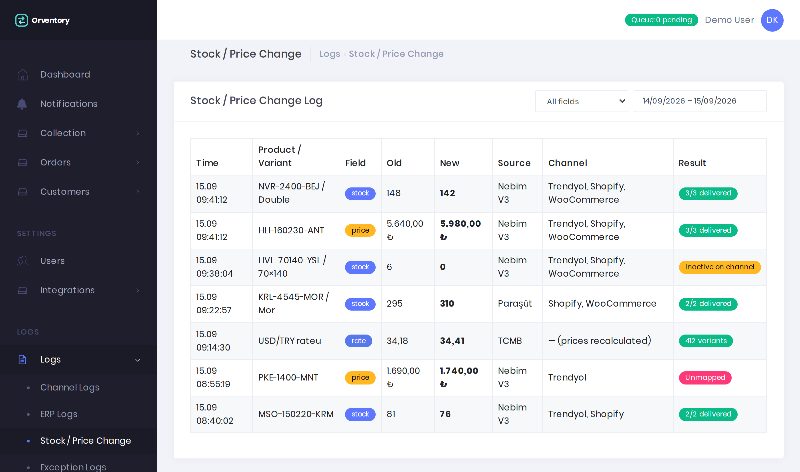This screenshot has height=472, width=800.
Task: Click the stock badge for KRL-4545-MOR
Action: pos(360,304)
